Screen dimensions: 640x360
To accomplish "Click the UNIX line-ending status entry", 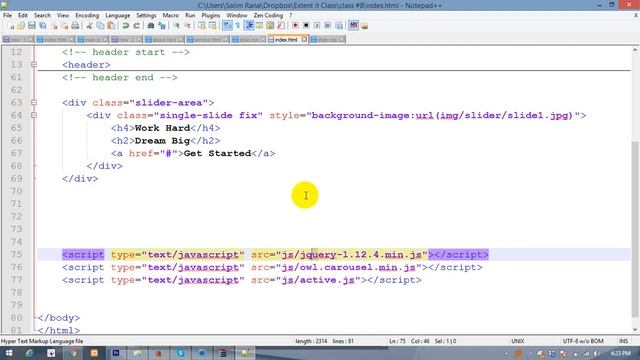I will tap(518, 341).
